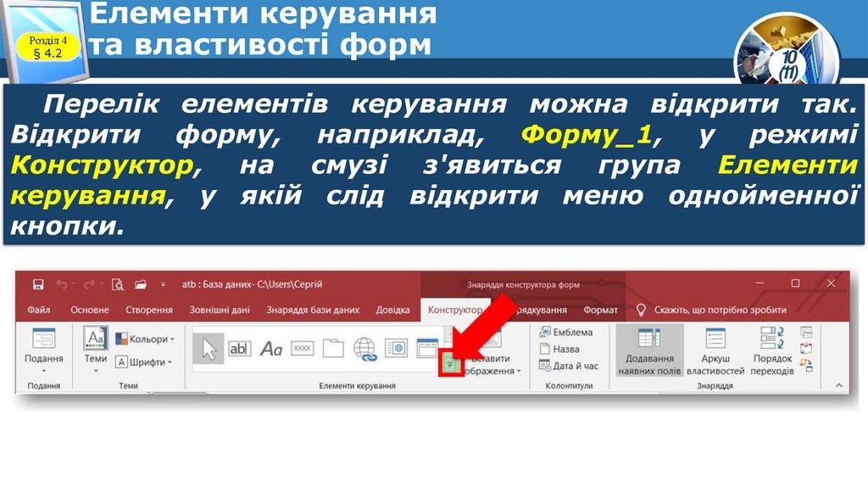
Task: Open the Файл menu
Action: (39, 310)
